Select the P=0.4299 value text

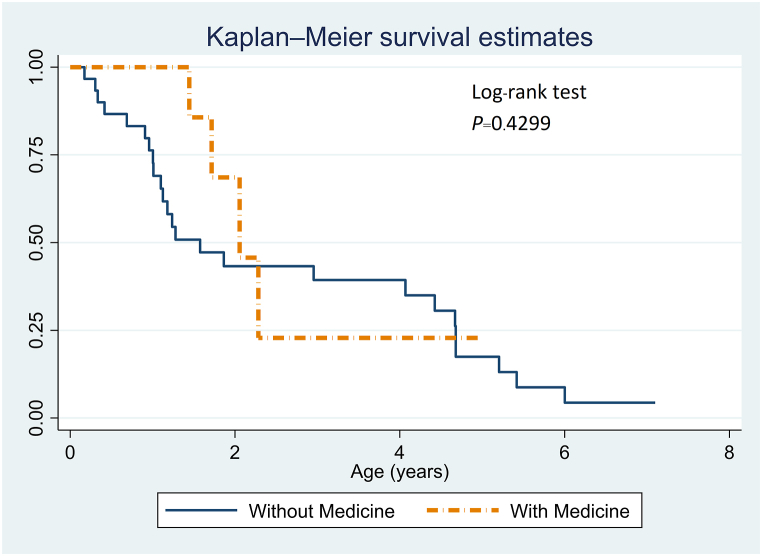512,125
